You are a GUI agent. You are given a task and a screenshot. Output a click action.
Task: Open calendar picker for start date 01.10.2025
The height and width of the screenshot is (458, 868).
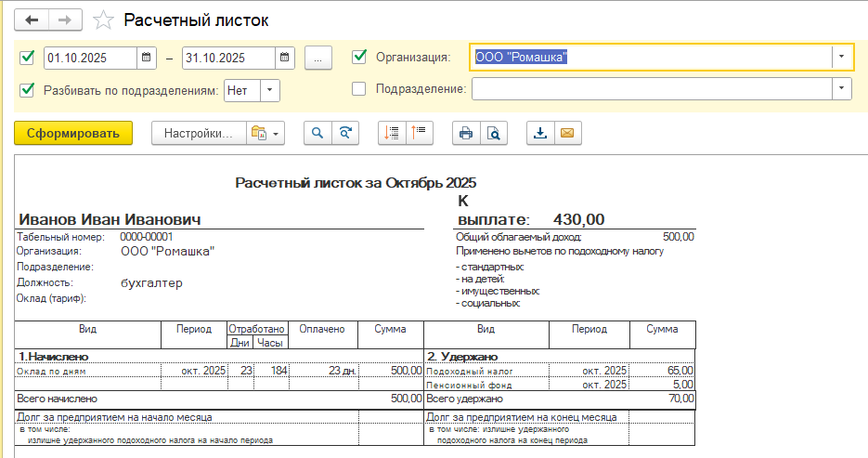(x=147, y=58)
